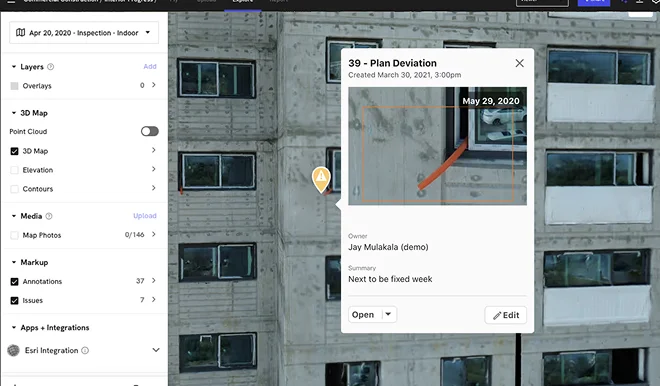
Task: Open the issue status dropdown showing Open
Action: coord(373,314)
